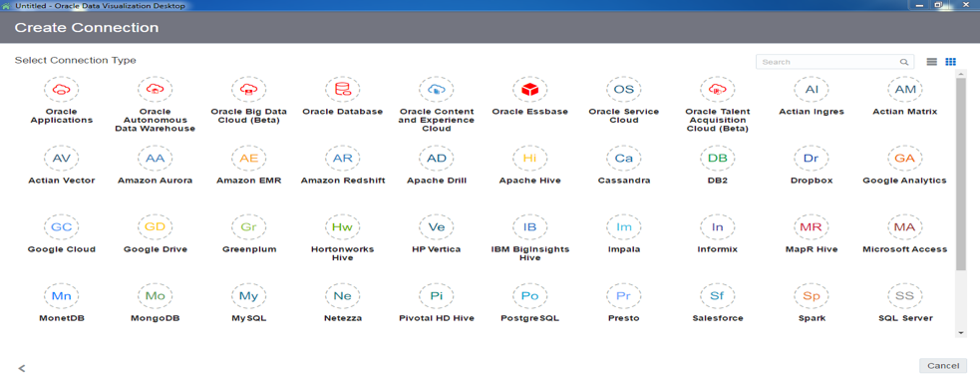The height and width of the screenshot is (382, 980).
Task: Go back using the left arrow
Action: click(x=22, y=369)
